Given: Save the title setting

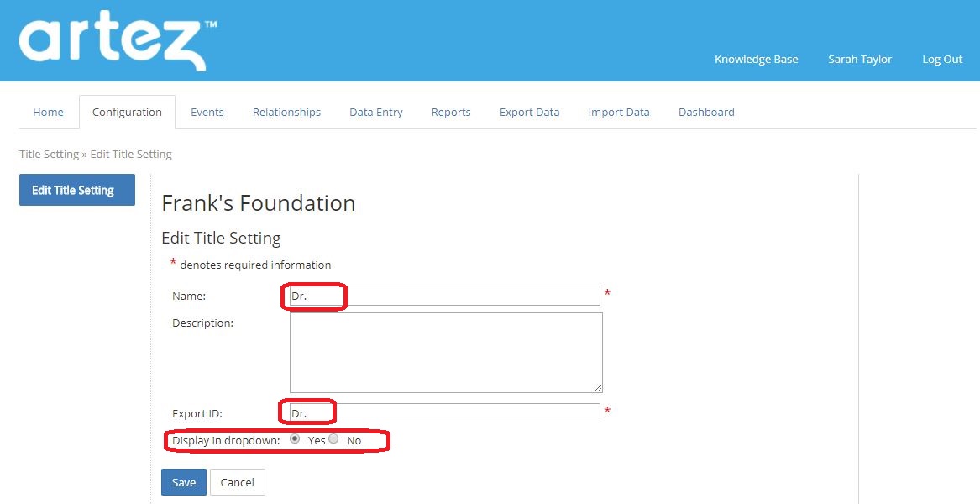Looking at the screenshot, I should (x=184, y=482).
